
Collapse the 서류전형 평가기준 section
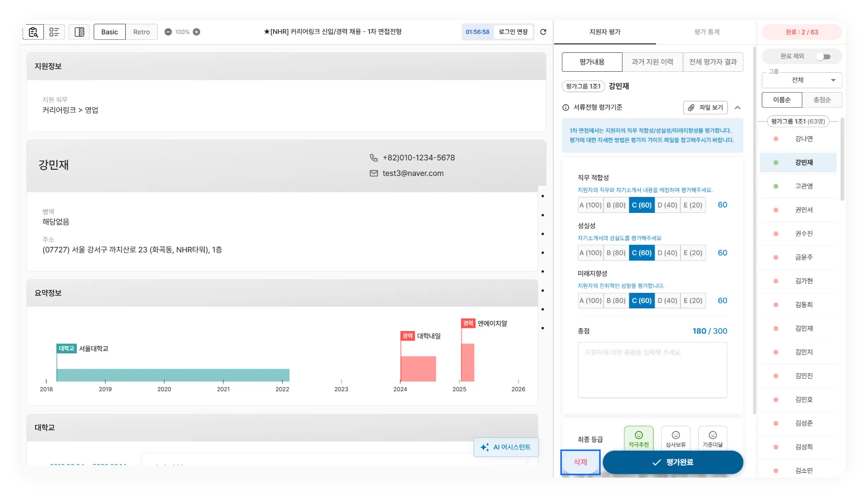[x=737, y=108]
